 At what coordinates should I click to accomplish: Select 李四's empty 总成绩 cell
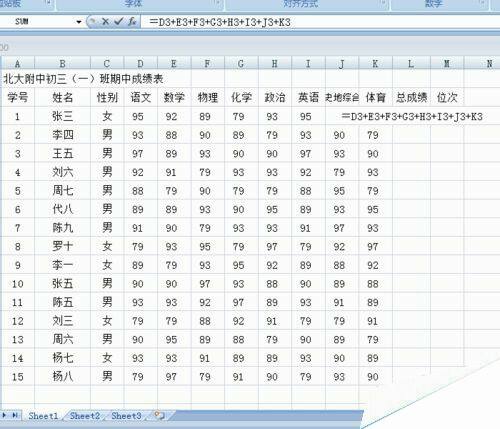[411, 135]
